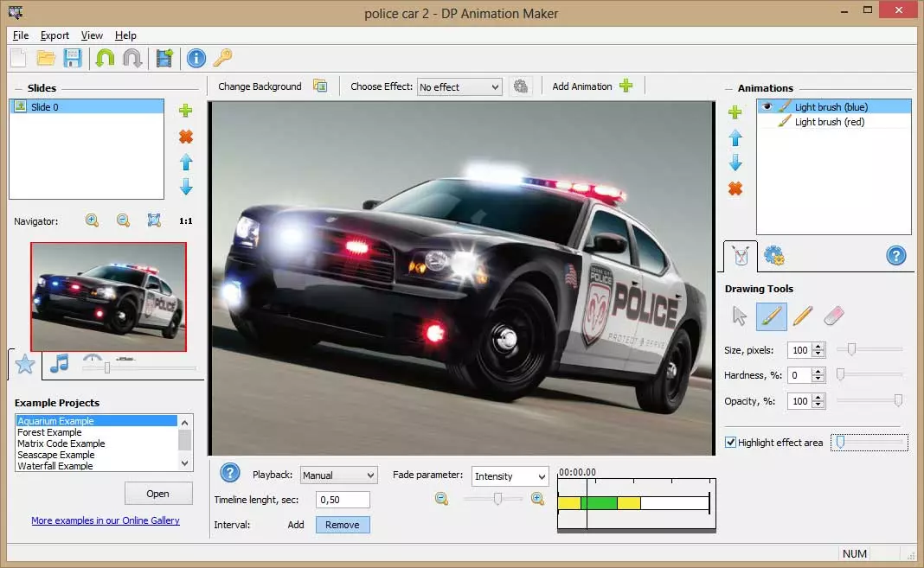Click the Add Animation green plus
This screenshot has width=924, height=568.
[x=626, y=86]
